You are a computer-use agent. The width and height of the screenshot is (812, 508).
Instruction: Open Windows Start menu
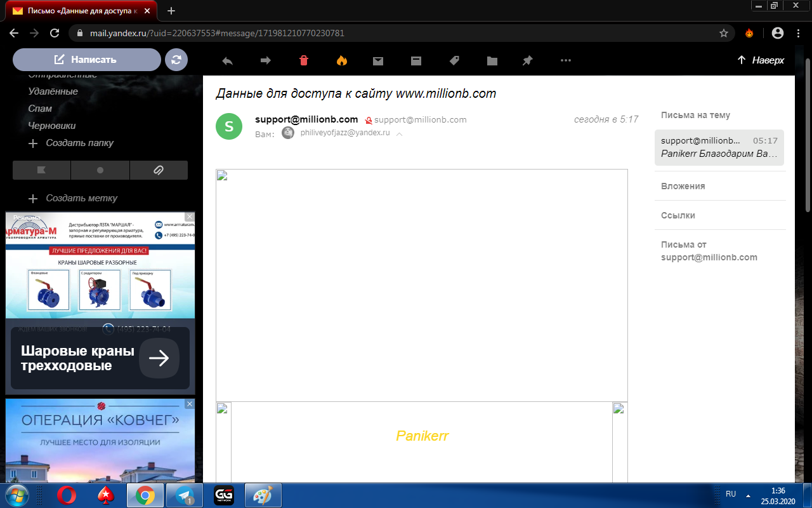point(16,495)
